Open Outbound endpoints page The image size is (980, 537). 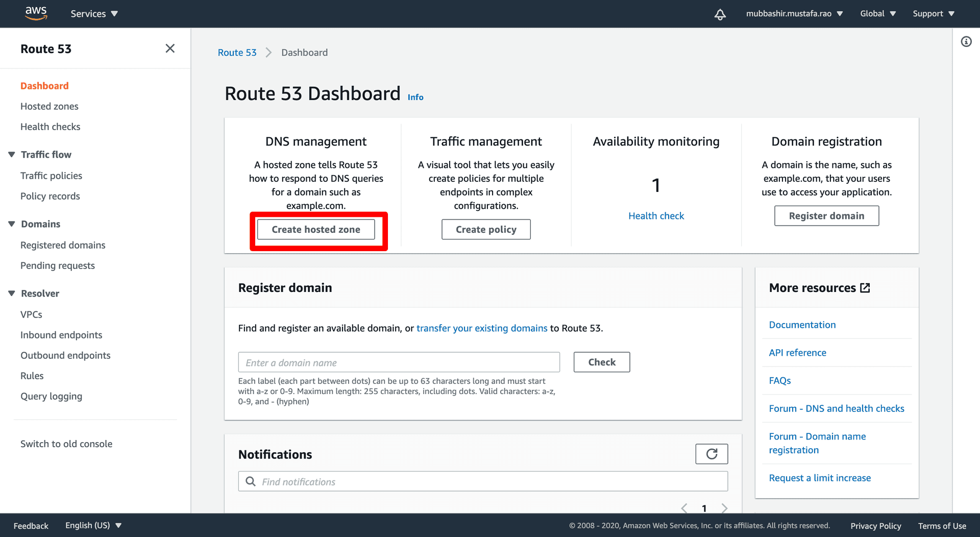[65, 355]
